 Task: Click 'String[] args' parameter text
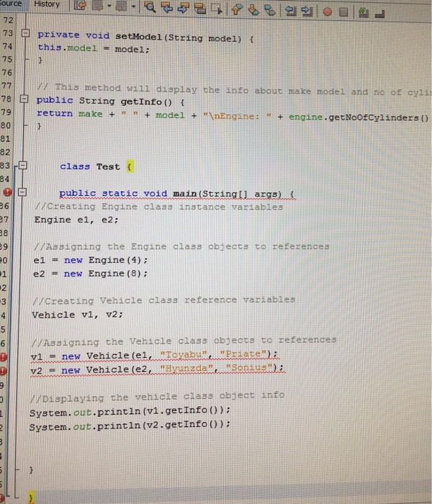tap(241, 194)
